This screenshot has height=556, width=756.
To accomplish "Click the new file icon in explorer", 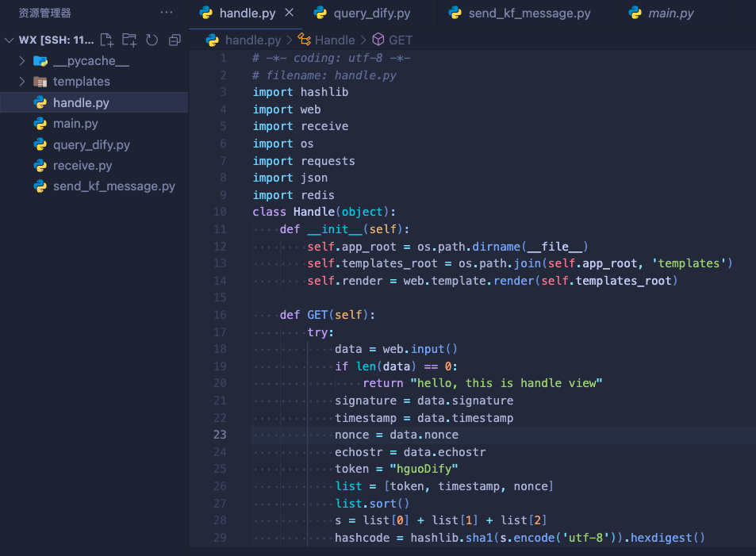I will coord(106,40).
